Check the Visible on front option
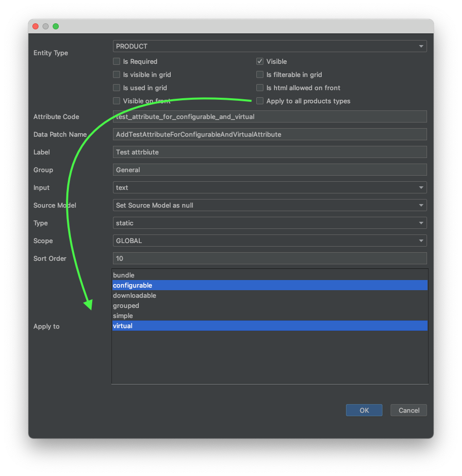This screenshot has height=476, width=462. point(117,101)
